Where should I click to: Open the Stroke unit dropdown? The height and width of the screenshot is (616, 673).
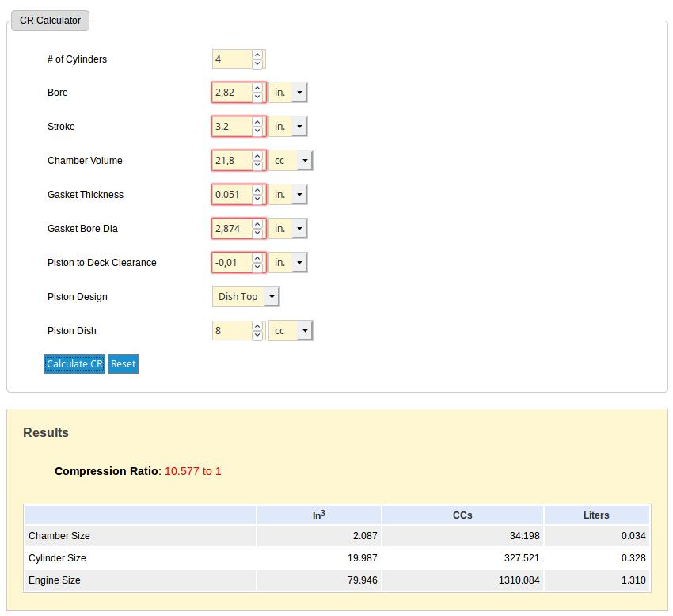pyautogui.click(x=288, y=127)
